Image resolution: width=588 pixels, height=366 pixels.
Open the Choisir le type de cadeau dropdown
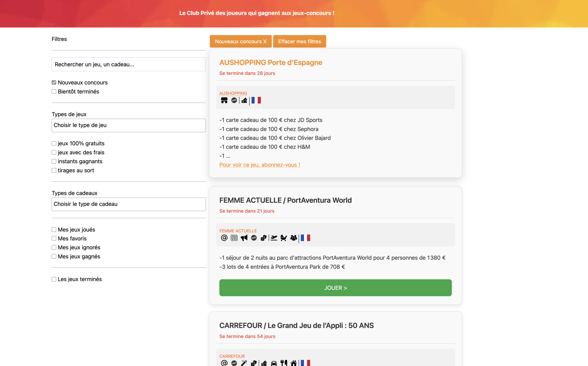129,204
